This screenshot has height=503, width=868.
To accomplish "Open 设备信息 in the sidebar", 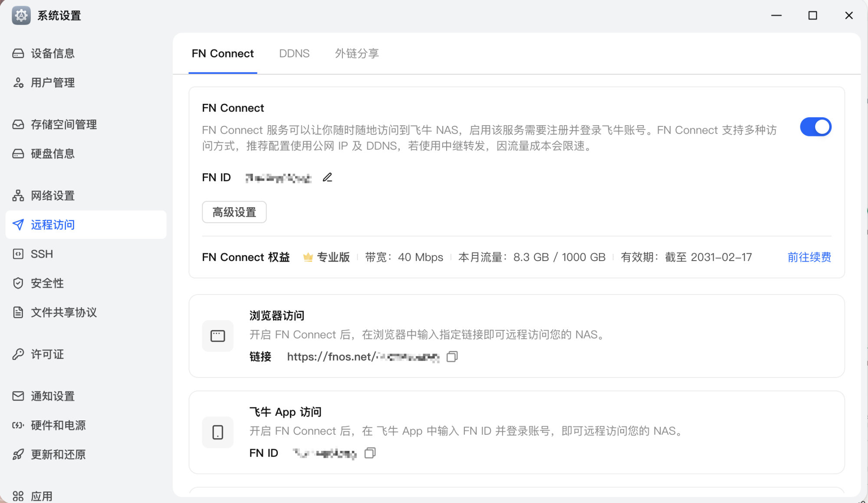I will [x=53, y=53].
